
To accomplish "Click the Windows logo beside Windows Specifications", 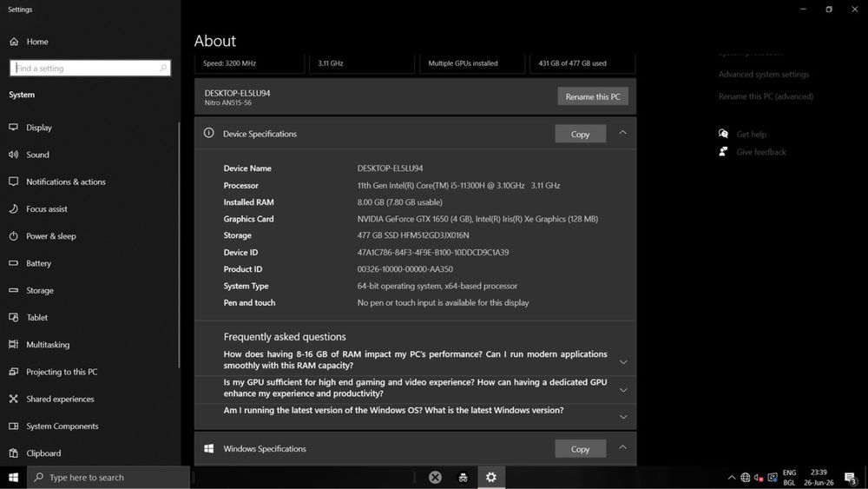I will click(x=208, y=448).
